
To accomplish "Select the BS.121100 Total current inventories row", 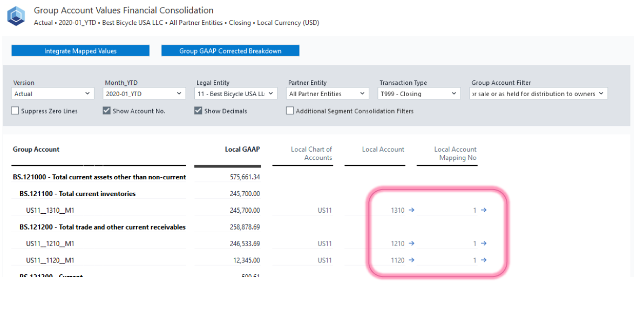I will (x=77, y=194).
